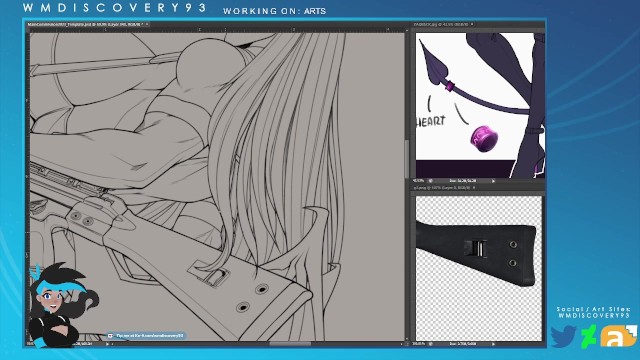The height and width of the screenshot is (360, 640).
Task: Click the Twitter bird icon
Action: [x=563, y=336]
